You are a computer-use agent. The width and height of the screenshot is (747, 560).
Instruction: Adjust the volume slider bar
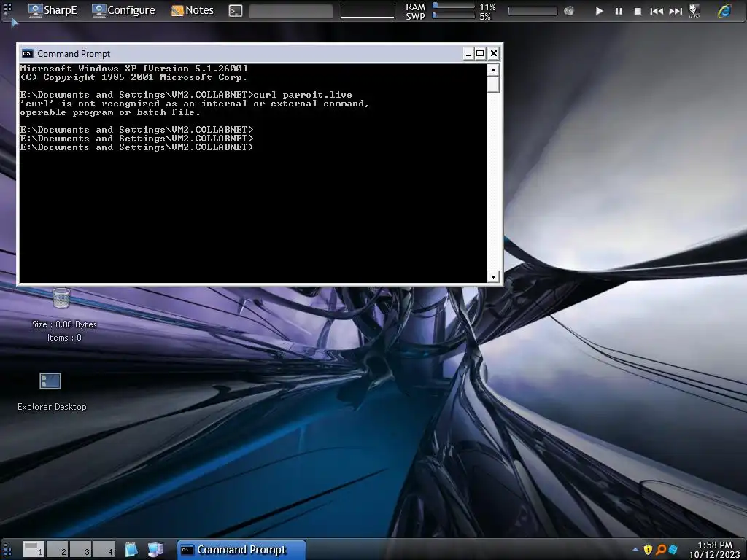(533, 11)
